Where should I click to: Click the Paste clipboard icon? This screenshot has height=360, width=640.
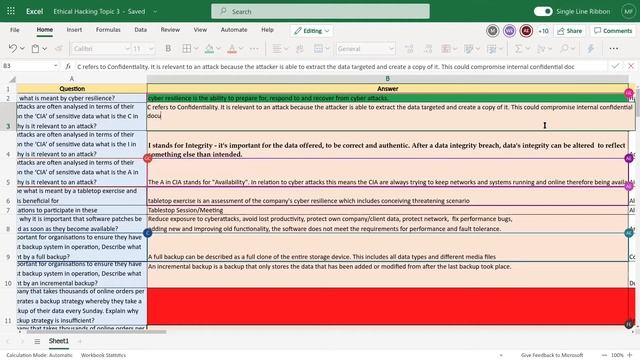tap(36, 49)
